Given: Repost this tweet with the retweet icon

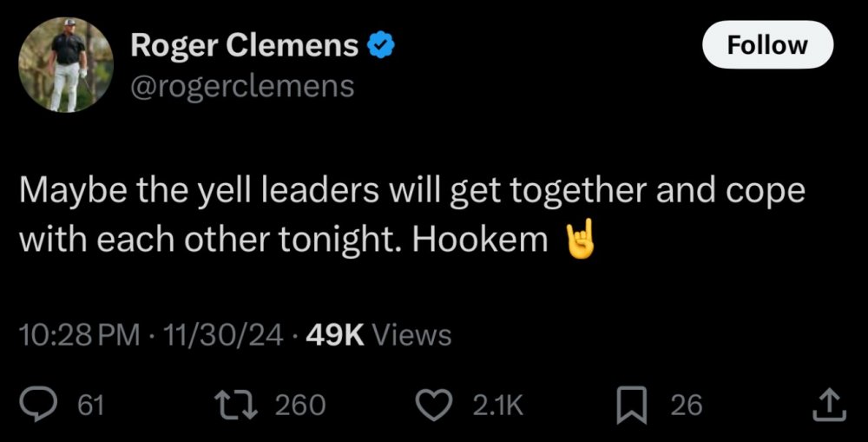Looking at the screenshot, I should 242,404.
